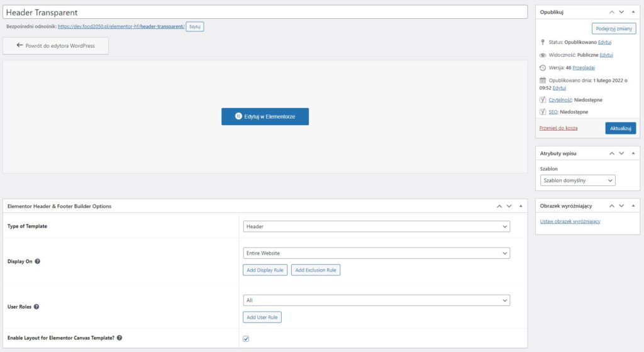Open the header-transparent permalink URL
This screenshot has height=352, width=644.
pos(121,26)
